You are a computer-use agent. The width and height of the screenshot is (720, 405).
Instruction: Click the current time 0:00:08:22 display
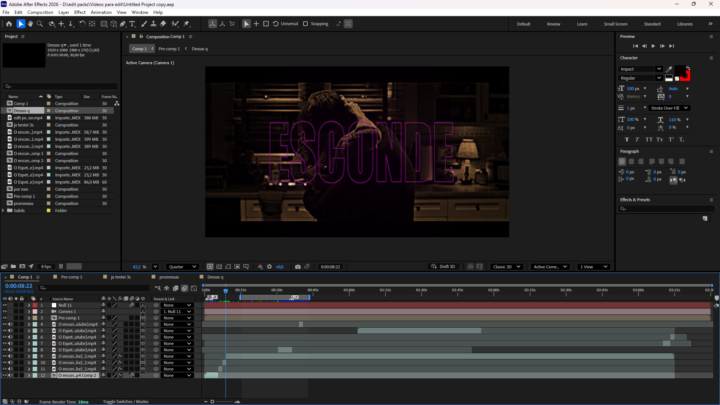pyautogui.click(x=18, y=286)
